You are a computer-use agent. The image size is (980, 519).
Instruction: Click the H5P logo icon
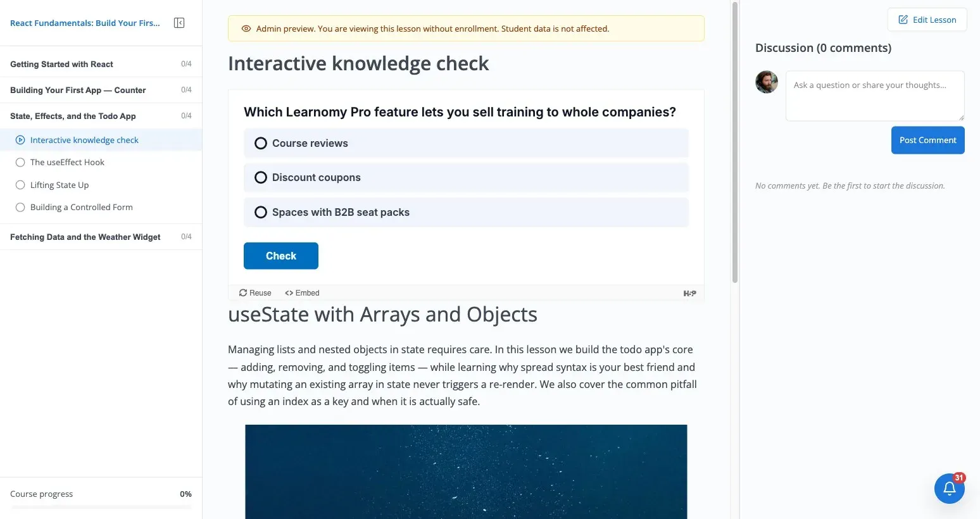[689, 293]
